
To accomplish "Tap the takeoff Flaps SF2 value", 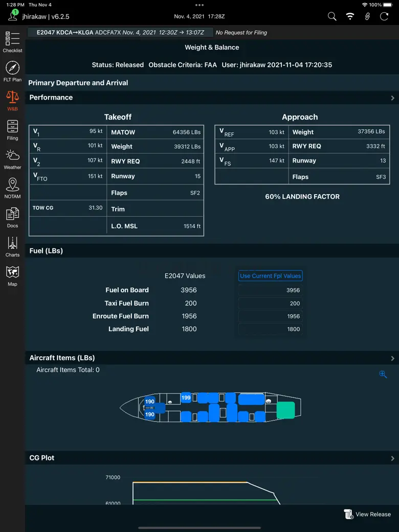I will [195, 193].
